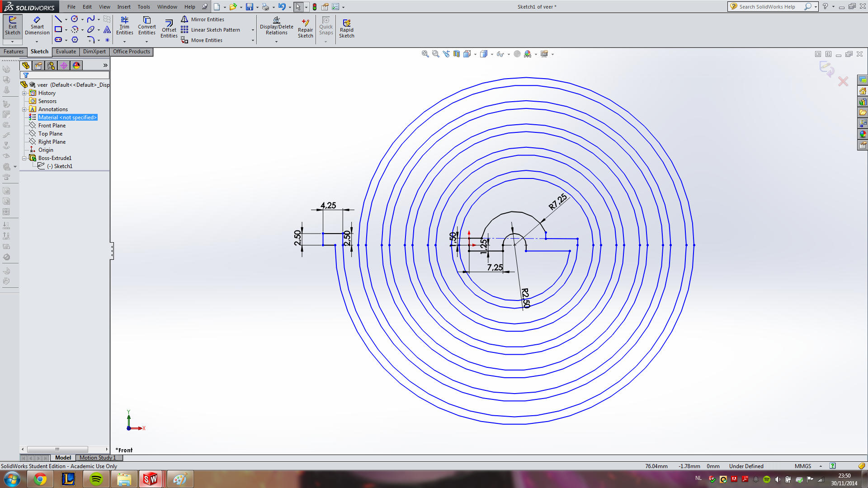Click the Undo icon
The height and width of the screenshot is (488, 868).
point(282,7)
